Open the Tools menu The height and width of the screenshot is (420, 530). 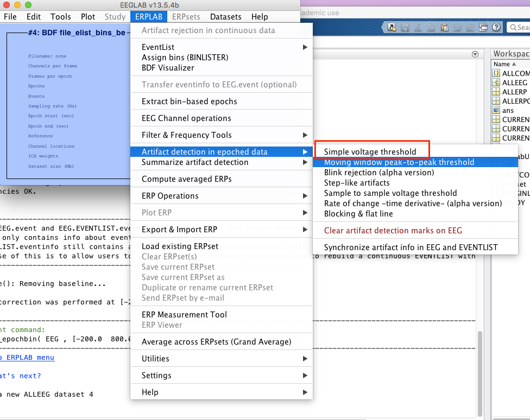tap(60, 17)
